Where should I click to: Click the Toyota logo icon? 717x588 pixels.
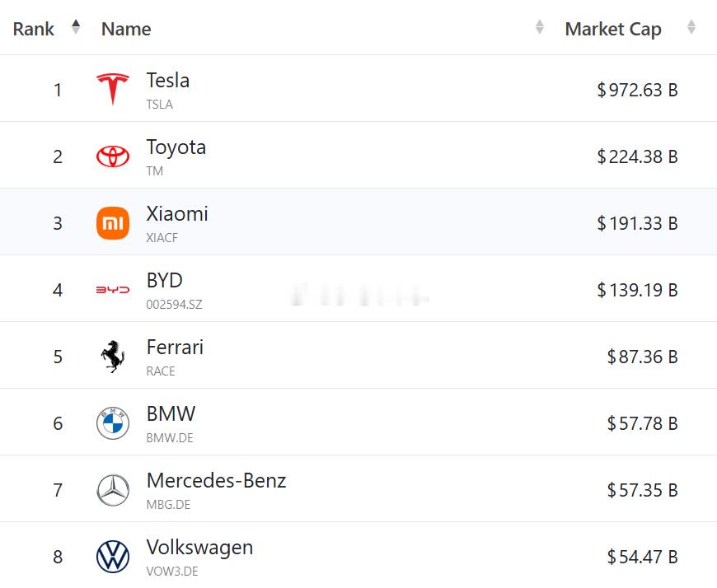click(x=113, y=156)
